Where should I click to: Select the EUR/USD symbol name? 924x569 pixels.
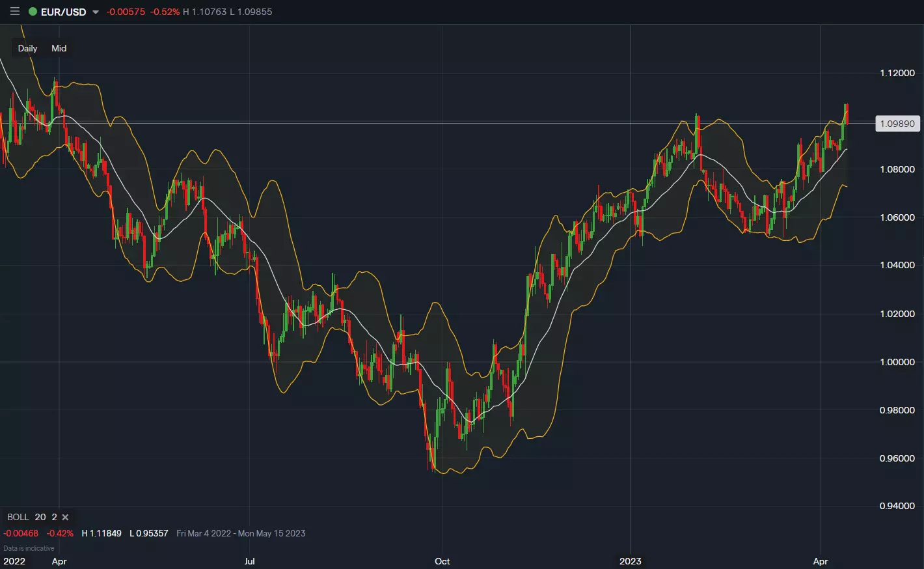(x=63, y=12)
